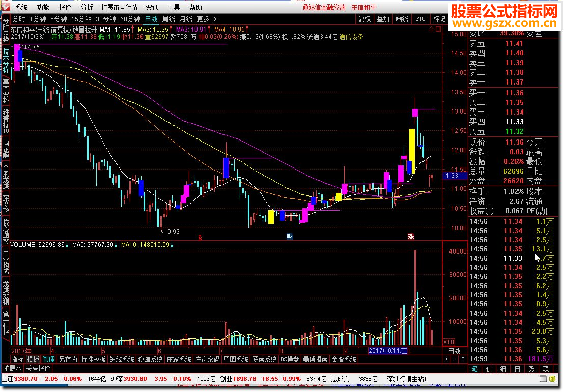The height and width of the screenshot is (392, 564).
Task: Click the 管理 tab at bottom
Action: (48, 359)
